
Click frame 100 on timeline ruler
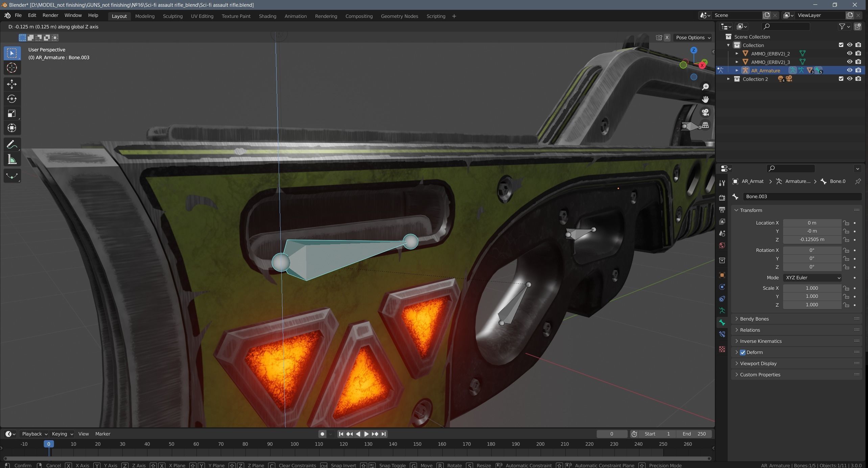tap(294, 444)
